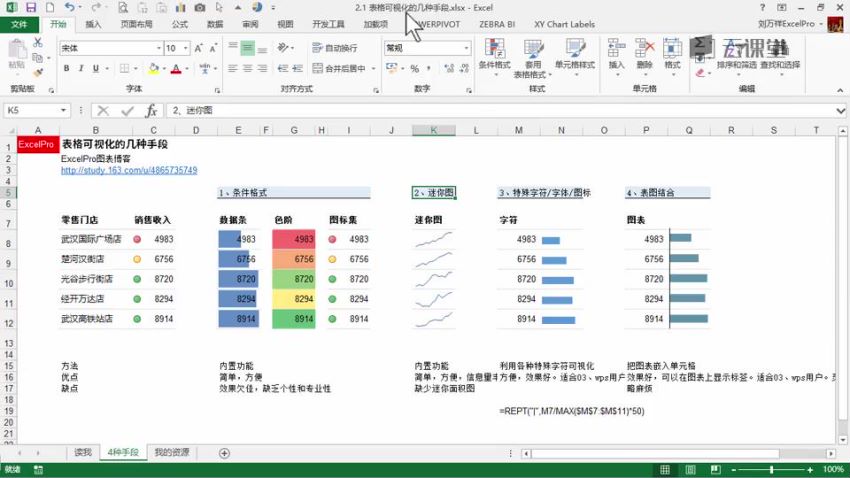Open the 条件格式 conditional formatting menu
The width and height of the screenshot is (850, 478).
click(494, 57)
